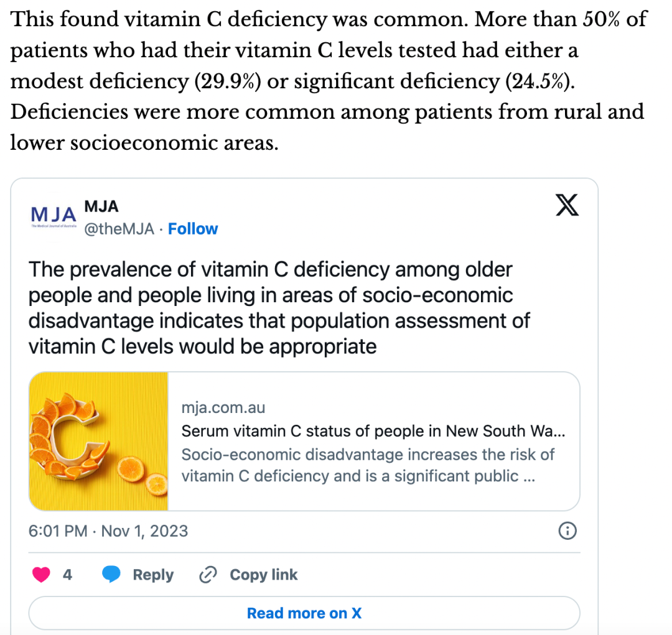Viewport: 672px width, 635px height.
Task: Click the reply speech bubble icon
Action: (x=111, y=575)
